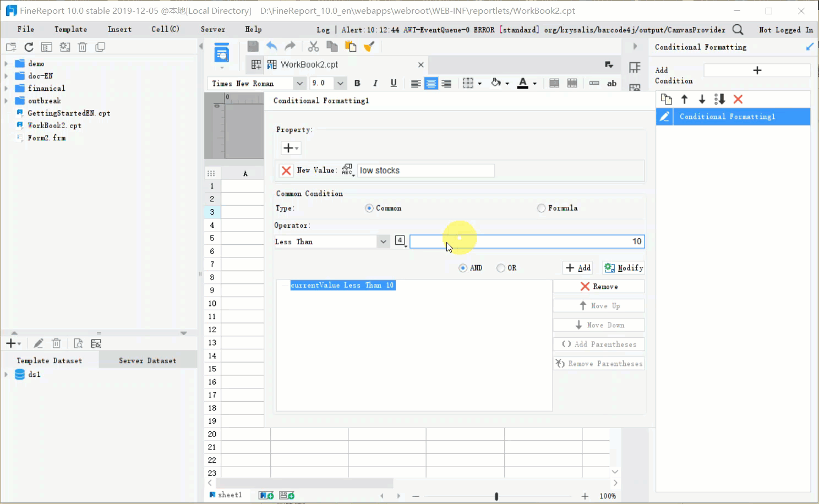
Task: Open the Template menu
Action: pos(70,29)
